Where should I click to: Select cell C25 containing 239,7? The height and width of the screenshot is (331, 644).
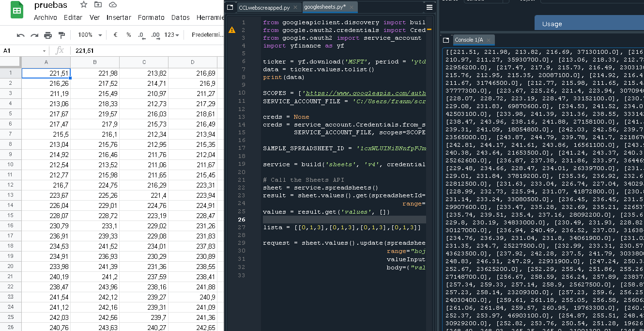(x=144, y=317)
